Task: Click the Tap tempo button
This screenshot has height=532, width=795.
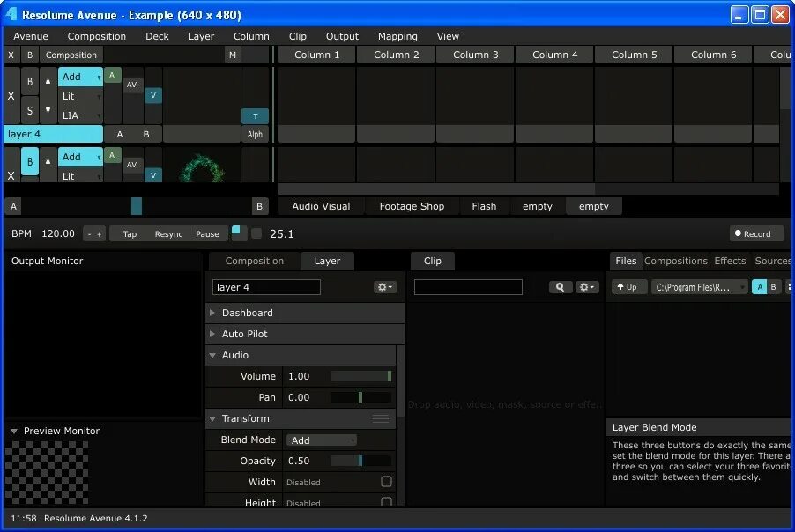Action: pyautogui.click(x=130, y=234)
